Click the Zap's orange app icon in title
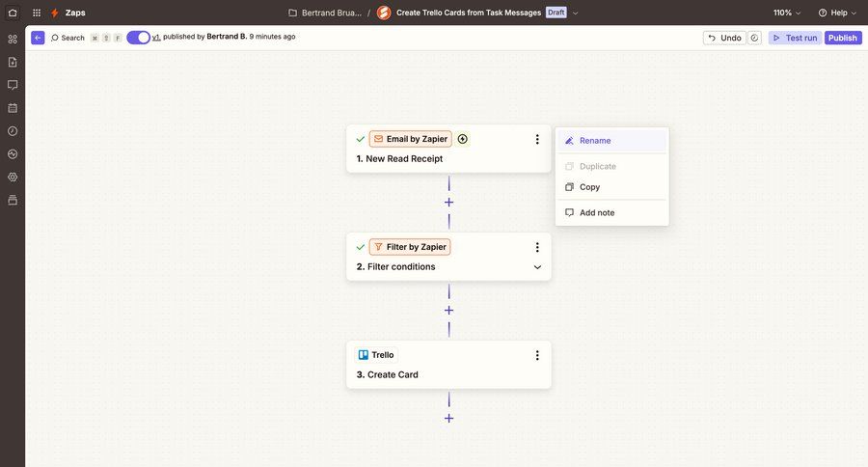This screenshot has width=868, height=467. pos(384,13)
